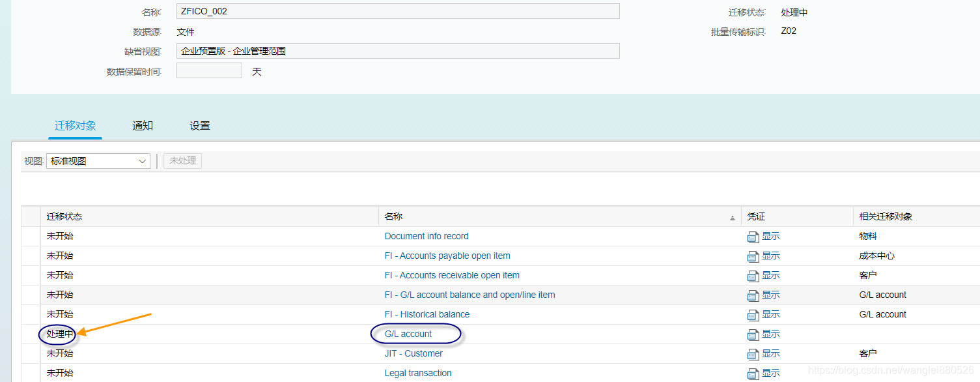Click the 数据保留时间 input box

(x=209, y=70)
